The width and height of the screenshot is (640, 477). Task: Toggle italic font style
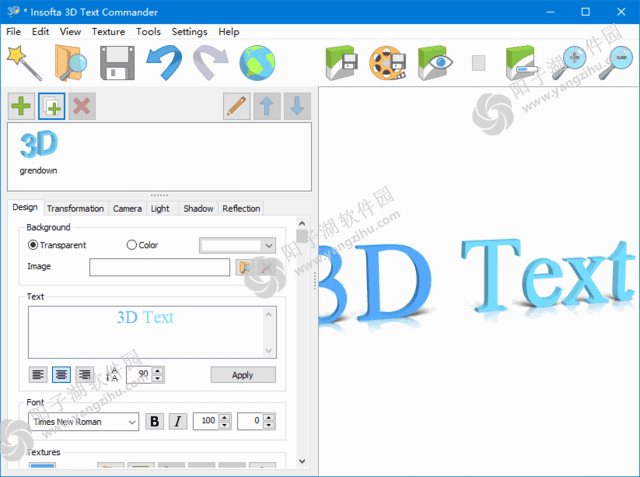[x=178, y=421]
